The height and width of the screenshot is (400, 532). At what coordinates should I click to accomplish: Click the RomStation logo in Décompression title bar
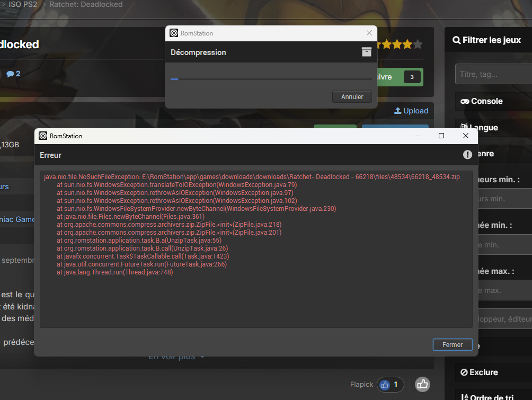pos(174,33)
